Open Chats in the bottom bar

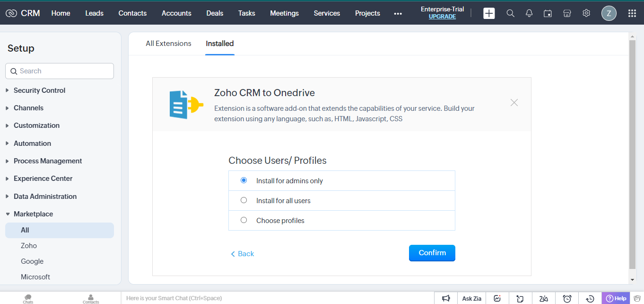(28, 299)
